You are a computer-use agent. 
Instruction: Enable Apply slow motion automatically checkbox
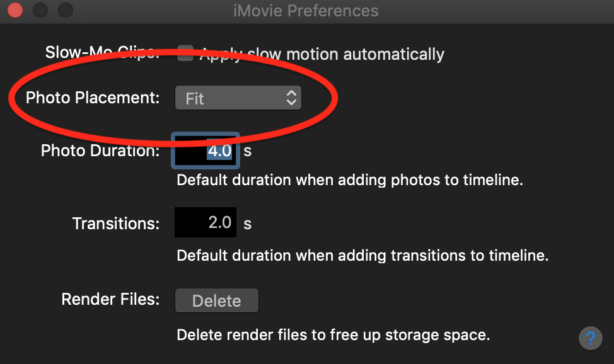(x=185, y=54)
